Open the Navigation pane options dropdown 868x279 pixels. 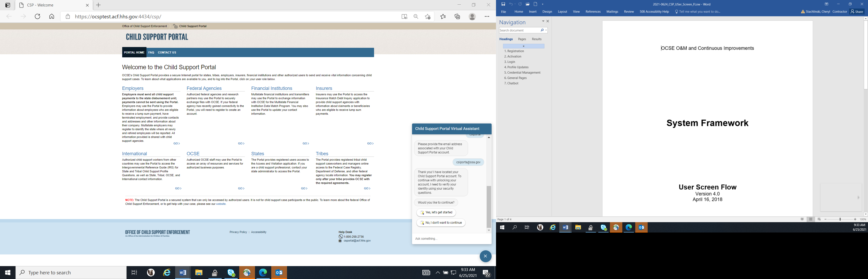(543, 21)
